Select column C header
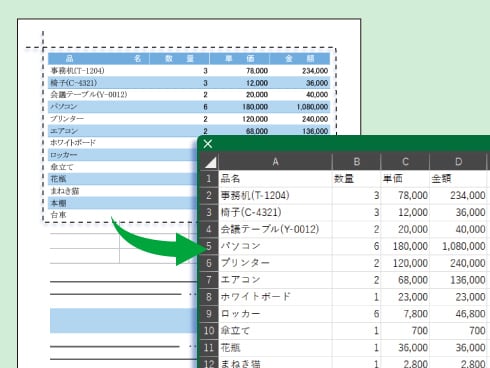This screenshot has height=368, width=490. point(405,162)
